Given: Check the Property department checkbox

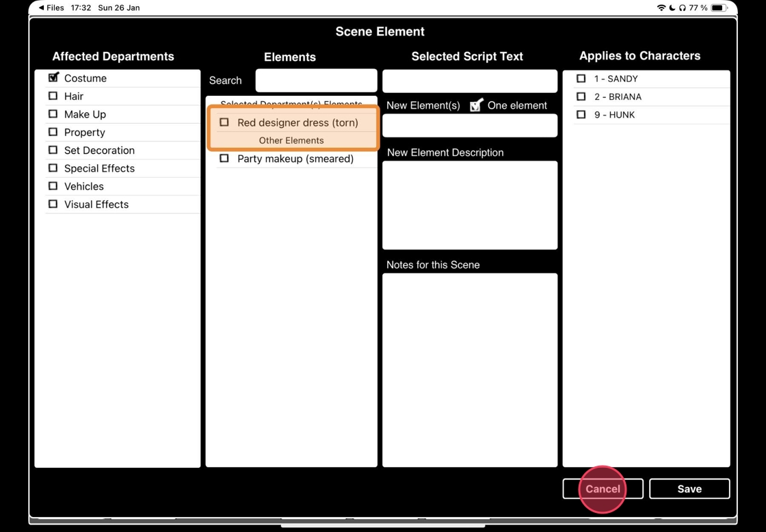Looking at the screenshot, I should (53, 132).
